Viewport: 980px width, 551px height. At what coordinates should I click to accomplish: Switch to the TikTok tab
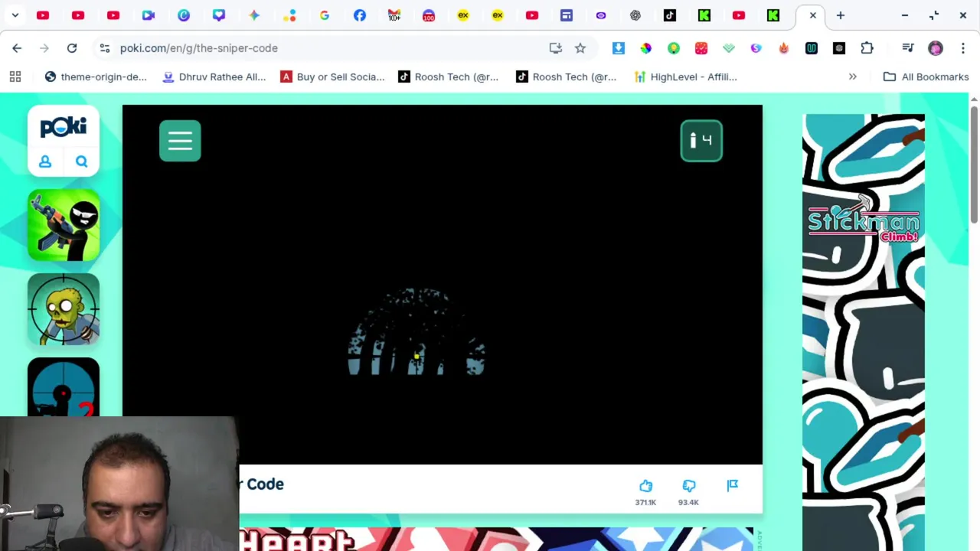[670, 15]
